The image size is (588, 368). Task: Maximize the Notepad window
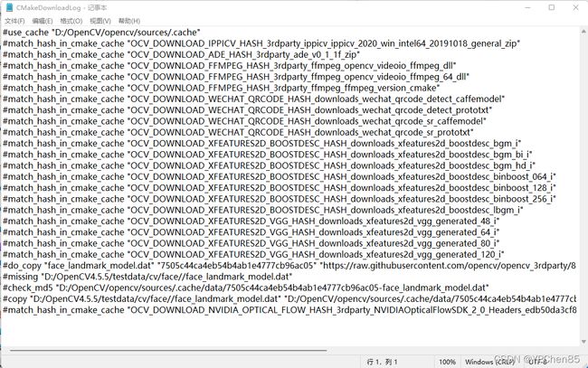pyautogui.click(x=552, y=7)
